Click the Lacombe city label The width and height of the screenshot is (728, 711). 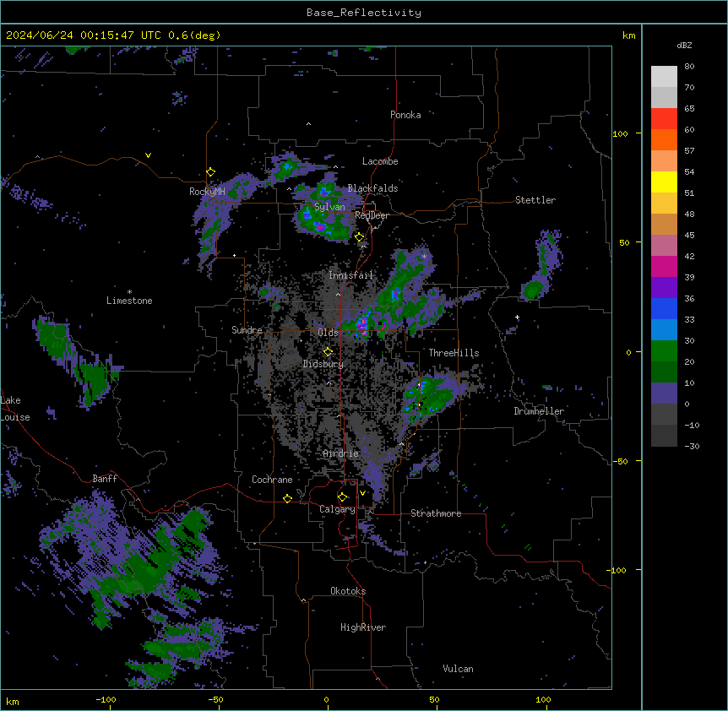pyautogui.click(x=380, y=161)
